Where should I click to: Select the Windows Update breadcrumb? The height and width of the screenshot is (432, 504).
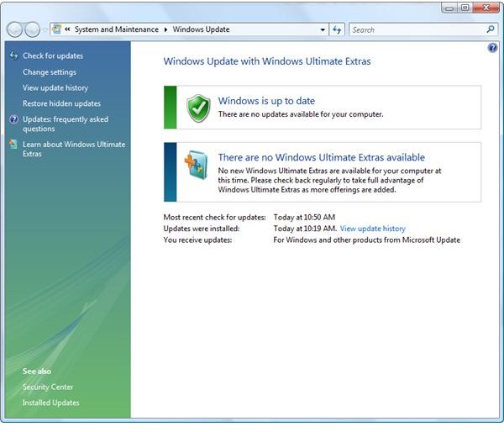(x=202, y=29)
